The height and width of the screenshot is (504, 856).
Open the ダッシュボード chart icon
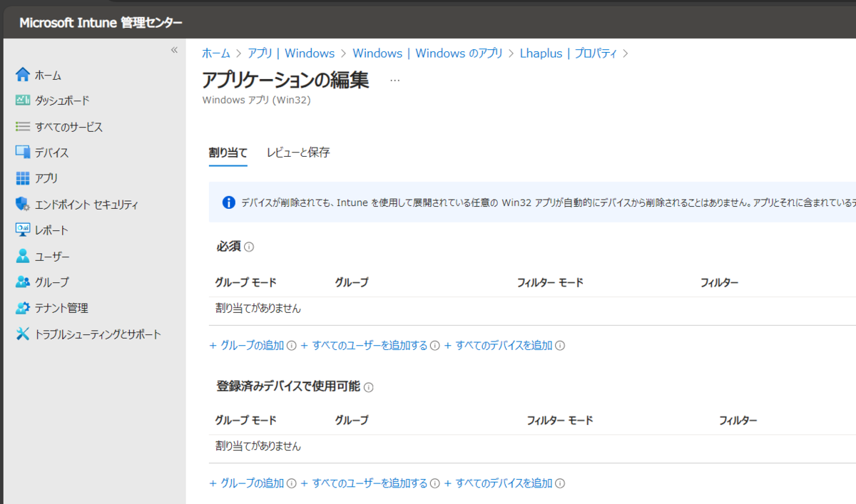coord(23,101)
